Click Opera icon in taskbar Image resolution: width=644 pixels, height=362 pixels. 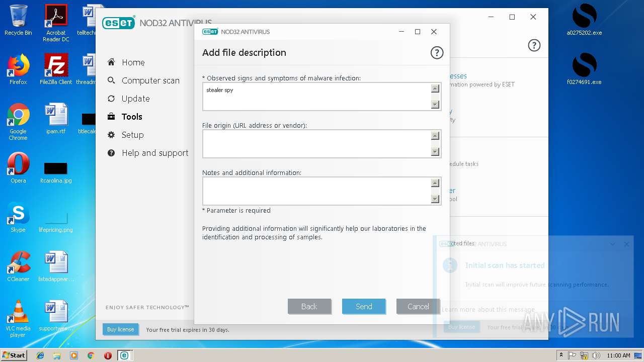tap(108, 355)
